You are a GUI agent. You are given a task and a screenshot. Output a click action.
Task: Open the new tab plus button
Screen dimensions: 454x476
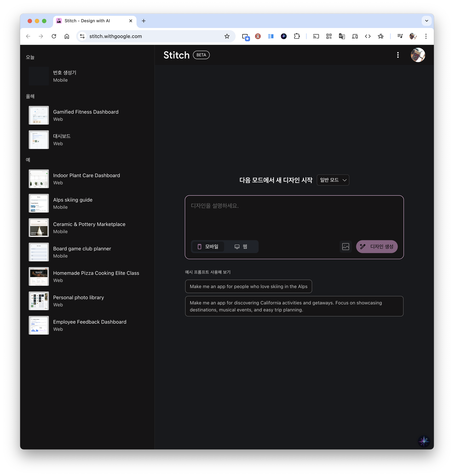coord(143,21)
